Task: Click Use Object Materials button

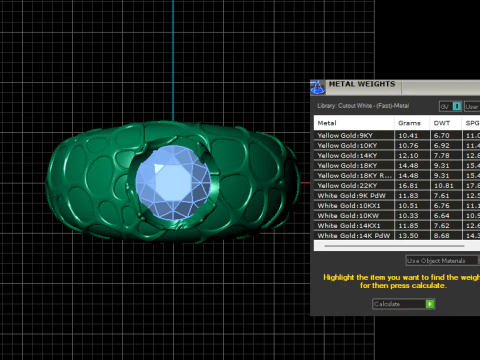Action: pos(442,260)
